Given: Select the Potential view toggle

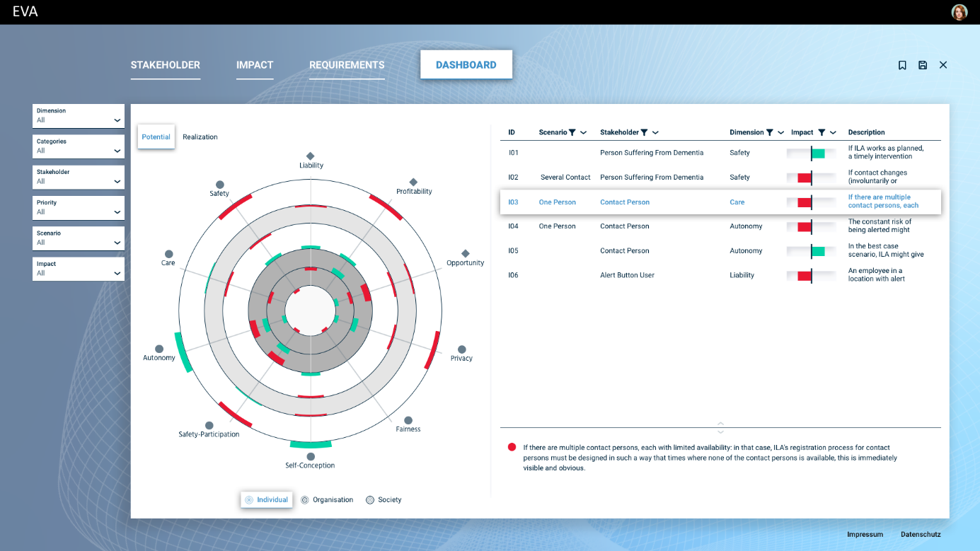Looking at the screenshot, I should (x=156, y=137).
